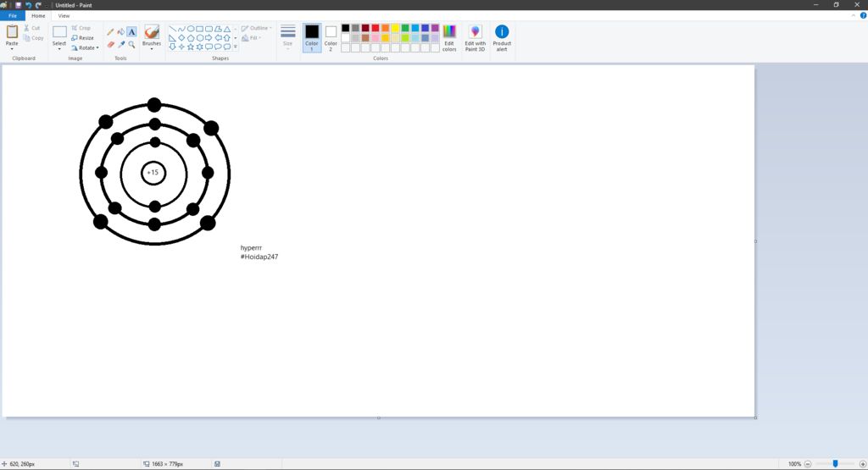Click the canvas bottom-right resize handle
The image size is (868, 470).
coord(755,417)
